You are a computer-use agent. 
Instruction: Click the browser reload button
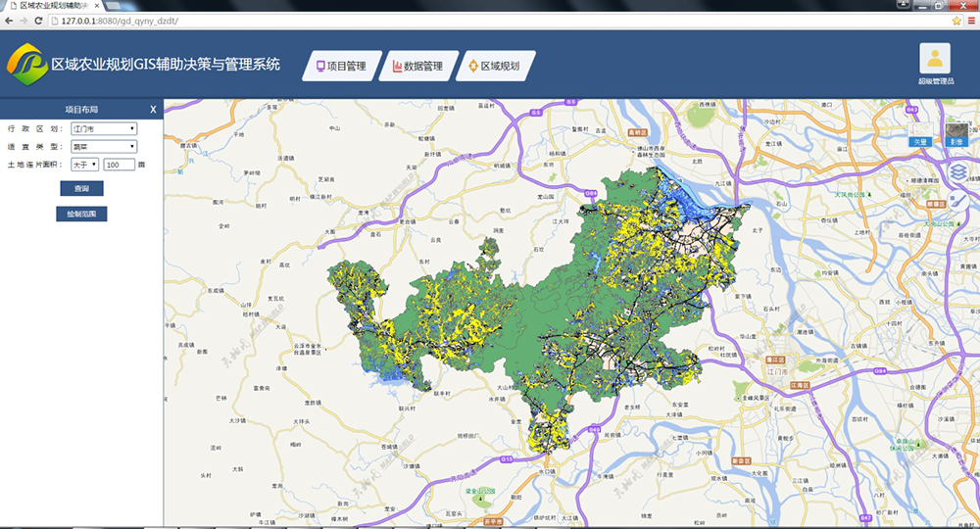(38, 20)
